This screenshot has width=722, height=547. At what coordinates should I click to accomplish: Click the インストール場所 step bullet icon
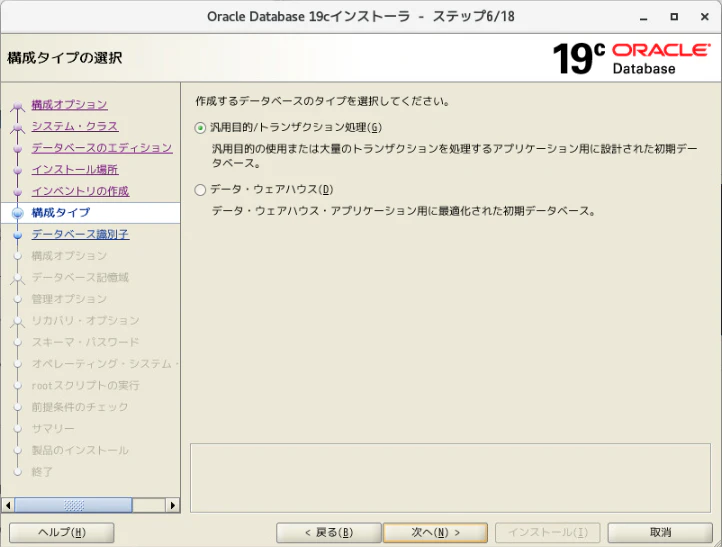click(17, 170)
